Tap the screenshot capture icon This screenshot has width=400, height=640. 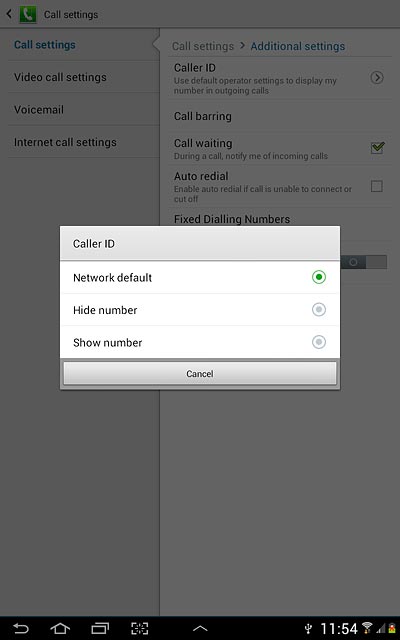(x=139, y=628)
